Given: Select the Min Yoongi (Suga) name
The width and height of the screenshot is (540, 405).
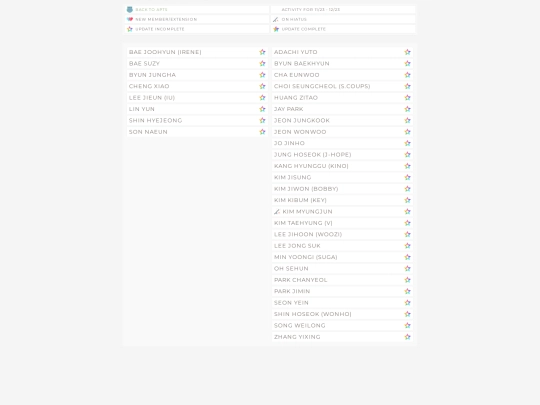Looking at the screenshot, I should [x=306, y=257].
